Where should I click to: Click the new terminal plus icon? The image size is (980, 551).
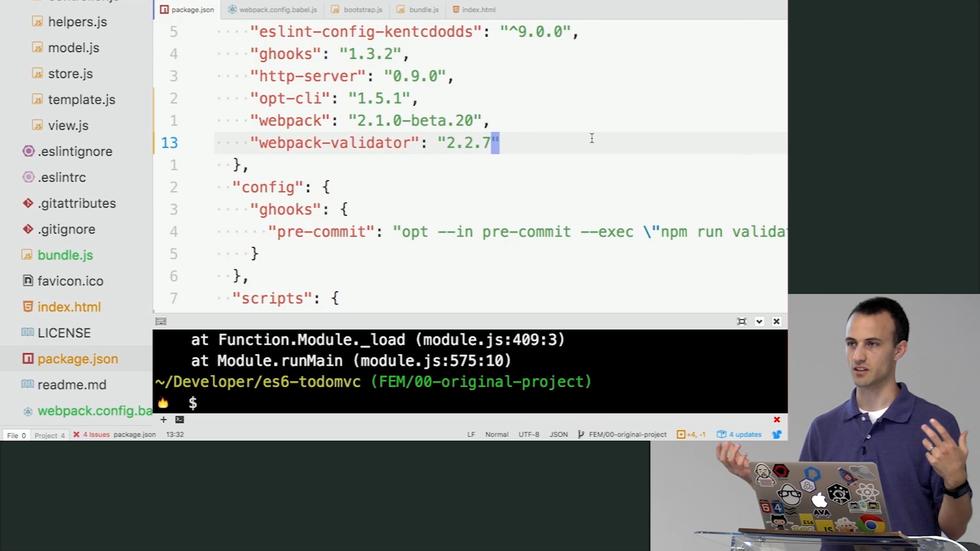[163, 419]
